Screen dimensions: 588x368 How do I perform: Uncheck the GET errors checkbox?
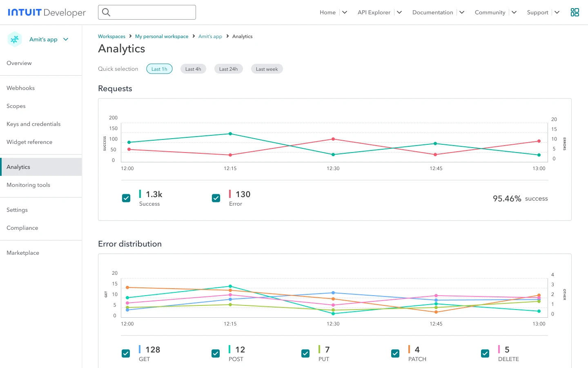point(126,354)
